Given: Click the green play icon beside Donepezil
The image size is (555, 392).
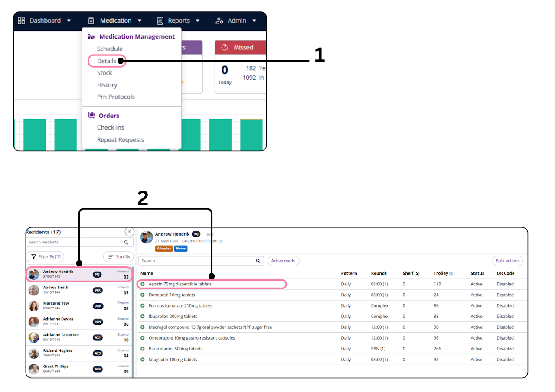Looking at the screenshot, I should click(x=143, y=295).
